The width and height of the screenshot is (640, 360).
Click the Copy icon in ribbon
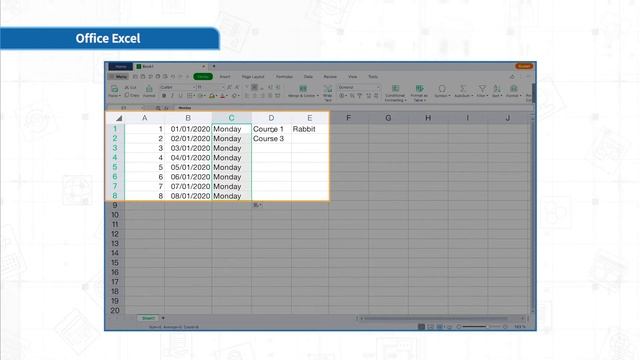click(131, 96)
